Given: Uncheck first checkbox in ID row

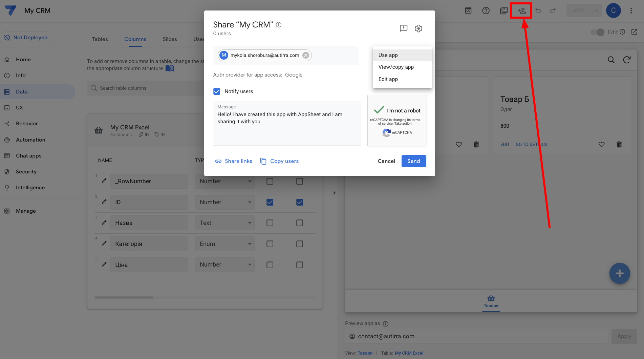Looking at the screenshot, I should [270, 202].
